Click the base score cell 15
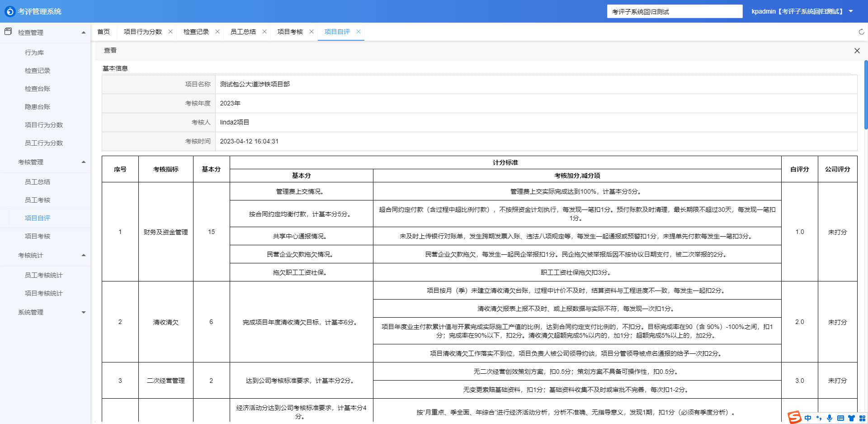 point(211,232)
